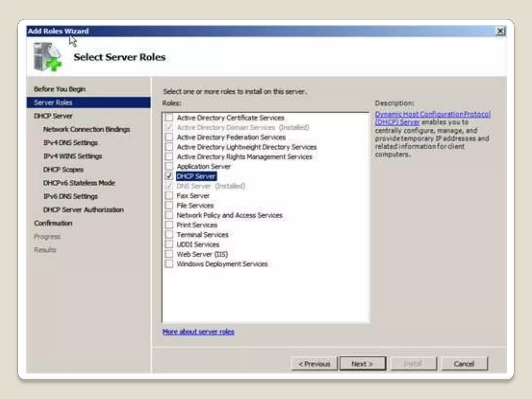The width and height of the screenshot is (532, 399).
Task: Open Dynamic Host Configuration Protocol description link
Action: coord(433,114)
